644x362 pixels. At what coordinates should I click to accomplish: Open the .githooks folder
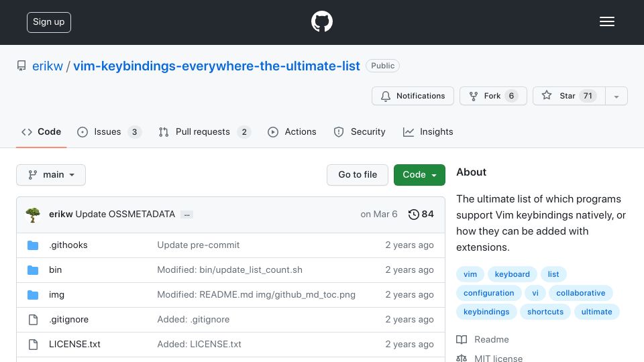[68, 245]
